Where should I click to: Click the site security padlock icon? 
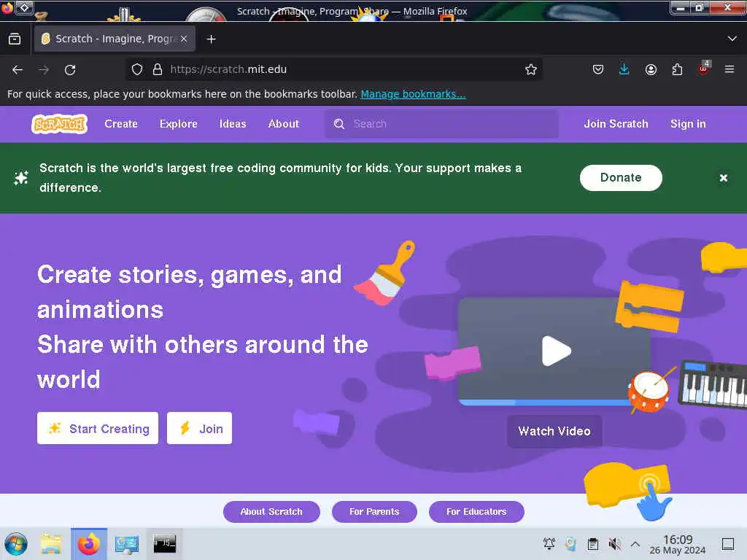coord(158,69)
